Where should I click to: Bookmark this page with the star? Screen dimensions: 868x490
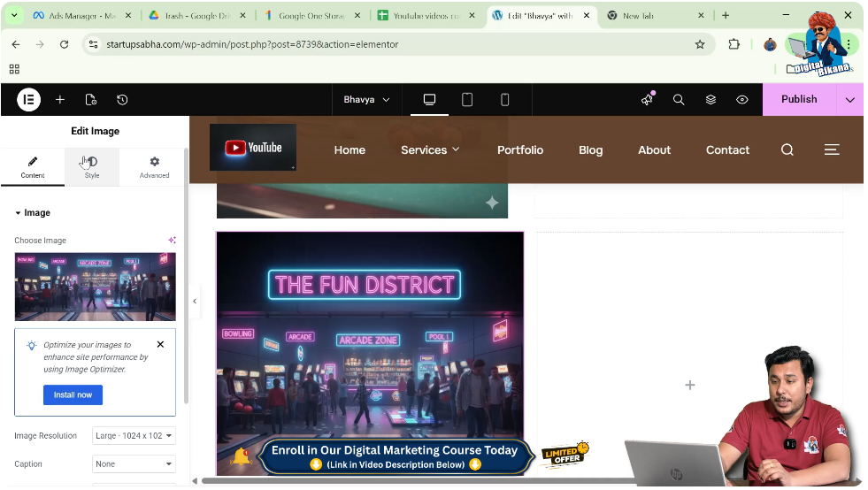pyautogui.click(x=700, y=44)
